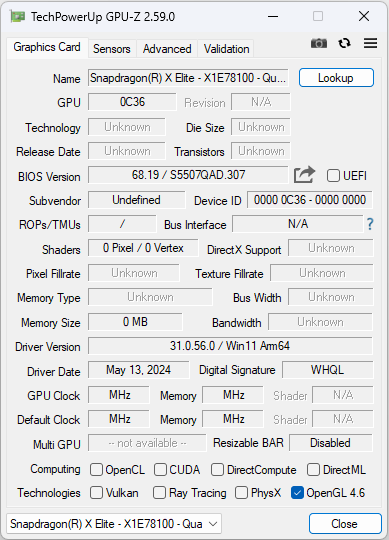Screen dimensions: 389x540
Task: Click the Memory MHz field in GPU Clock row
Action: (233, 395)
